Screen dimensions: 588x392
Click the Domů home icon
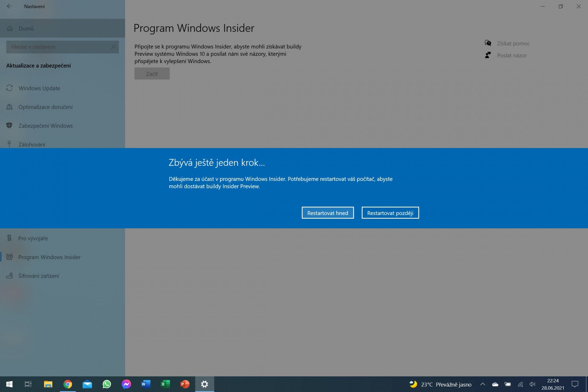pyautogui.click(x=10, y=28)
